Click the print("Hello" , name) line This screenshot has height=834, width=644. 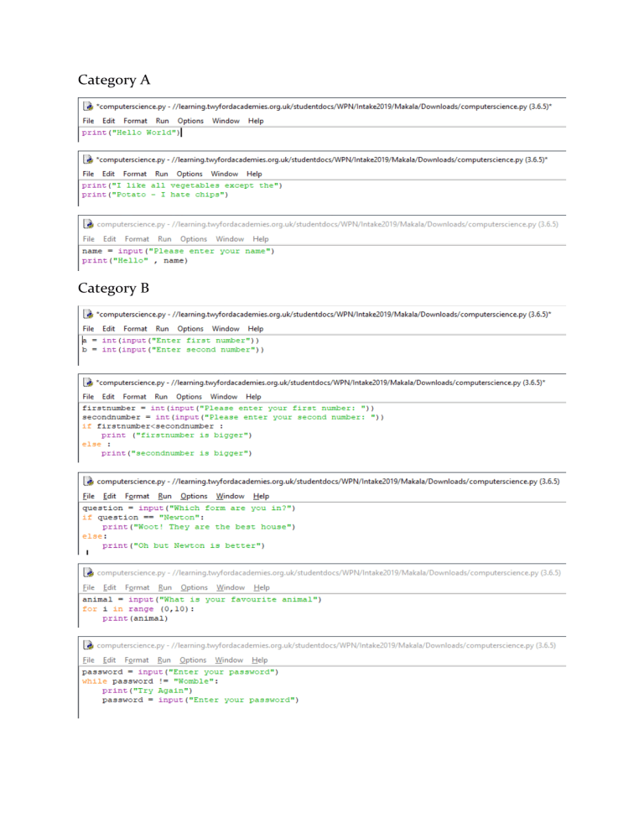coord(135,261)
